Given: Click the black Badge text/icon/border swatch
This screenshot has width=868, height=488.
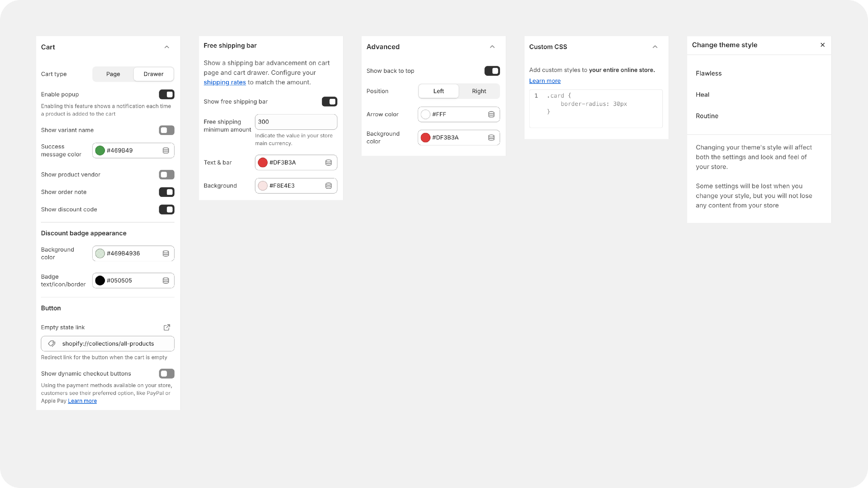Looking at the screenshot, I should (100, 280).
